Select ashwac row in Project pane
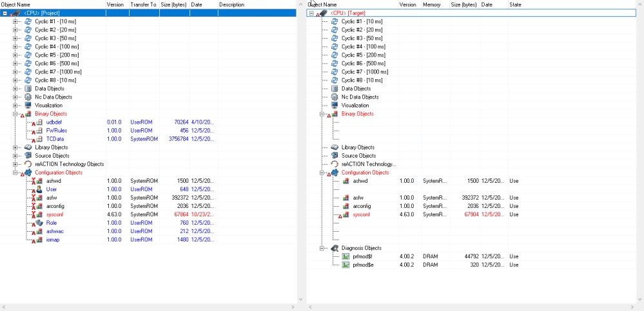The width and height of the screenshot is (644, 311). tap(148, 231)
